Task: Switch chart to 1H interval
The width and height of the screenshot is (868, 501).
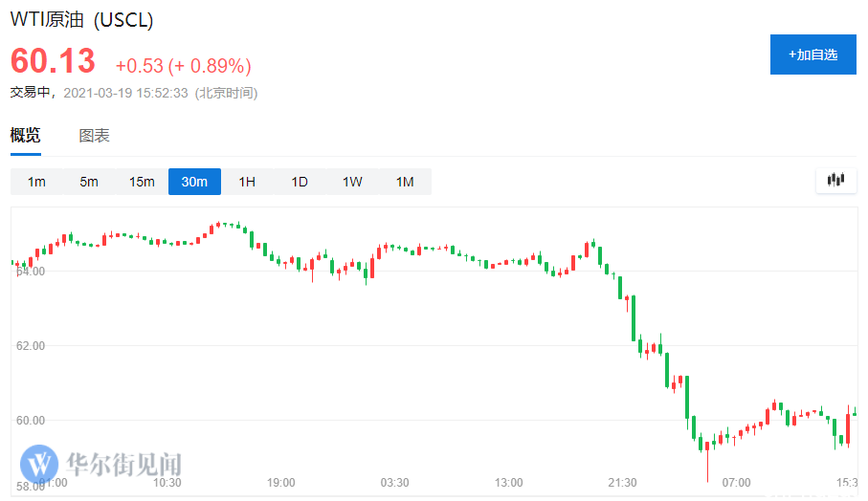Action: pos(247,182)
